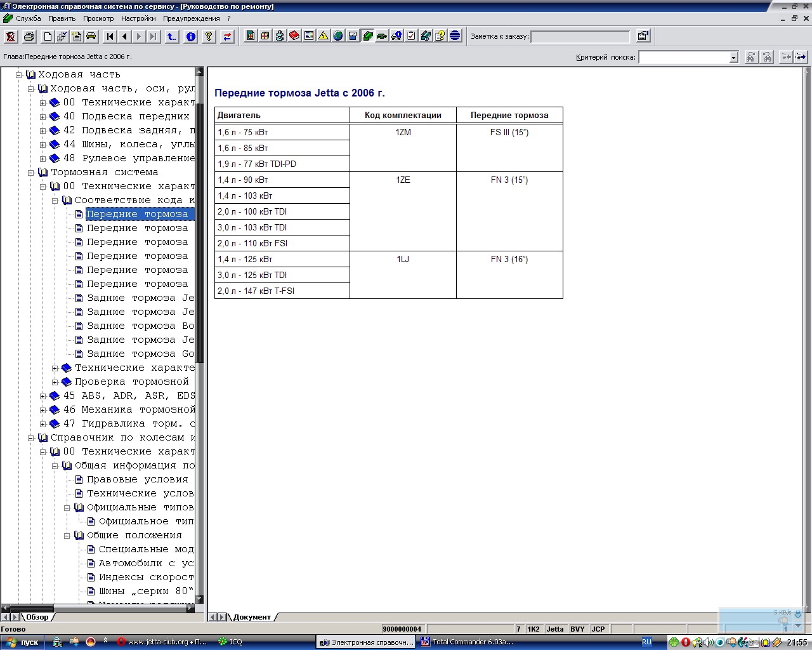
Task: Click the yellow car toolbar icon
Action: point(91,36)
